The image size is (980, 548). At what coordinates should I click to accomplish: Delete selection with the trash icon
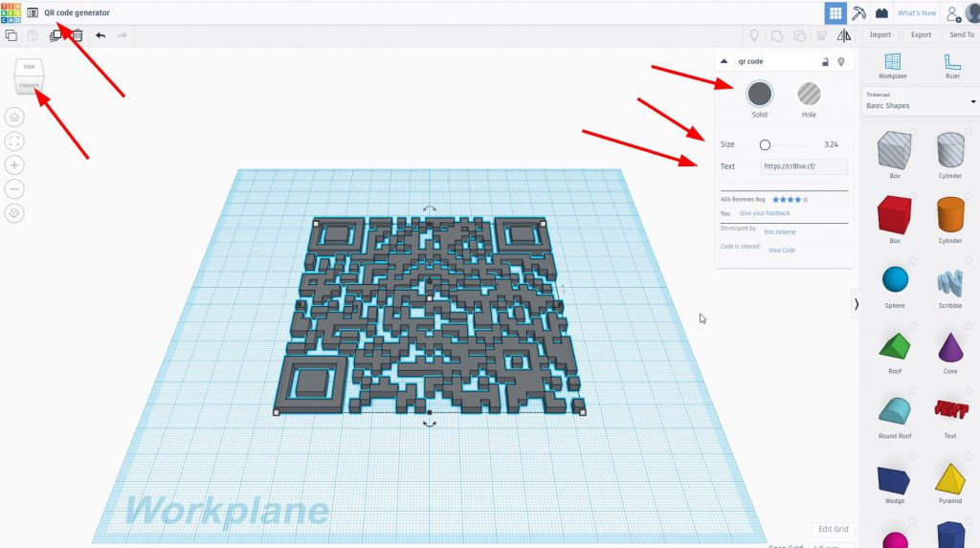point(77,35)
